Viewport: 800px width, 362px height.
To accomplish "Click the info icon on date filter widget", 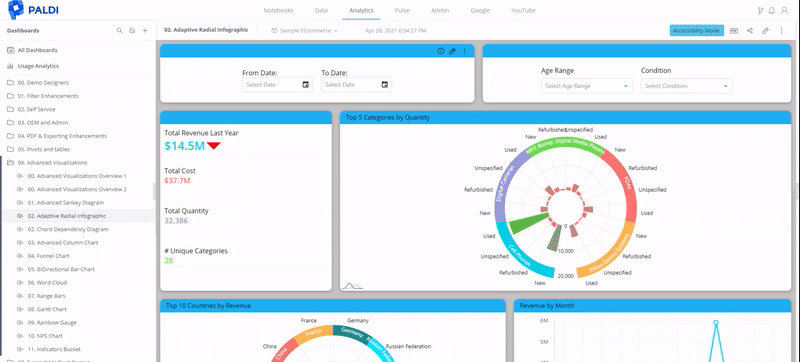I will click(441, 51).
